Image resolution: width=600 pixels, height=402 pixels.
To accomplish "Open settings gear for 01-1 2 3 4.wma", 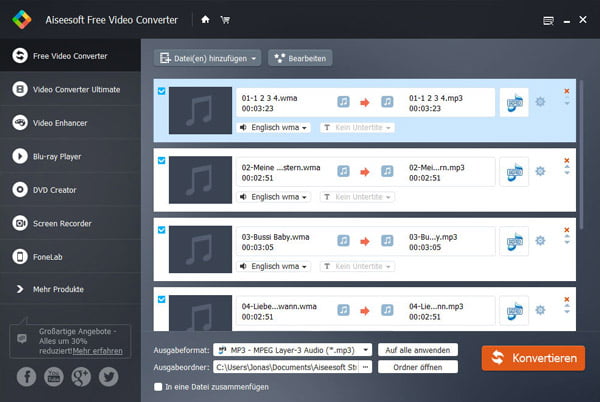I will pyautogui.click(x=541, y=102).
